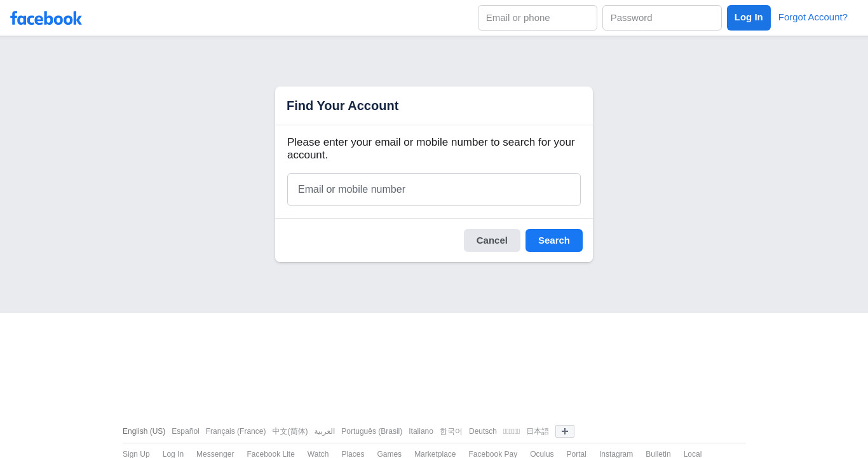
Task: Click the Email or mobile number field
Action: [x=434, y=190]
